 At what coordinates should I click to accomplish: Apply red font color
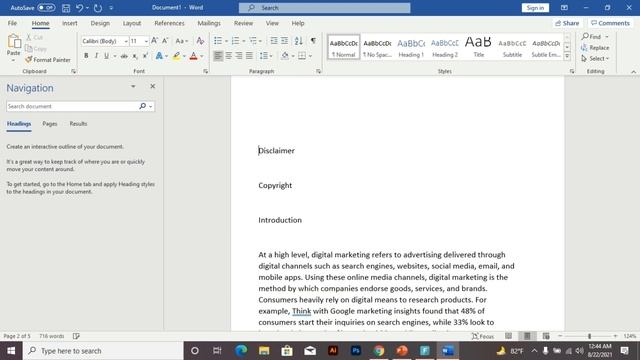click(193, 56)
